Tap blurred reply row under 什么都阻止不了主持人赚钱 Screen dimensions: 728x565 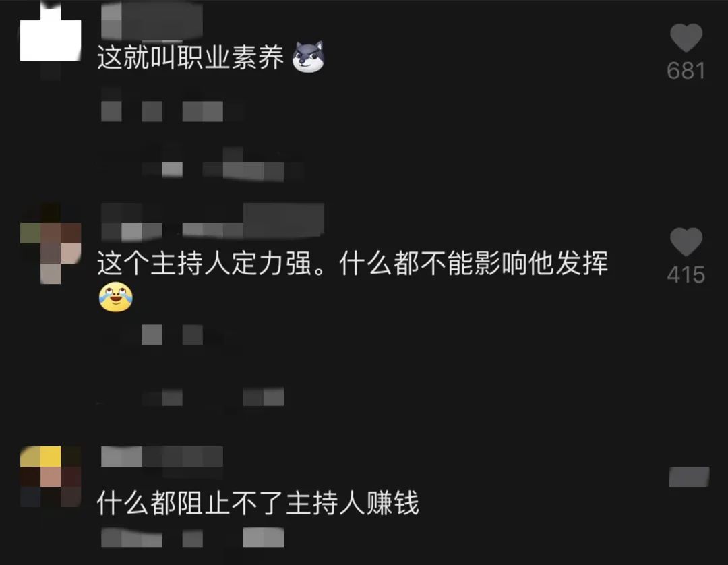[x=192, y=539]
